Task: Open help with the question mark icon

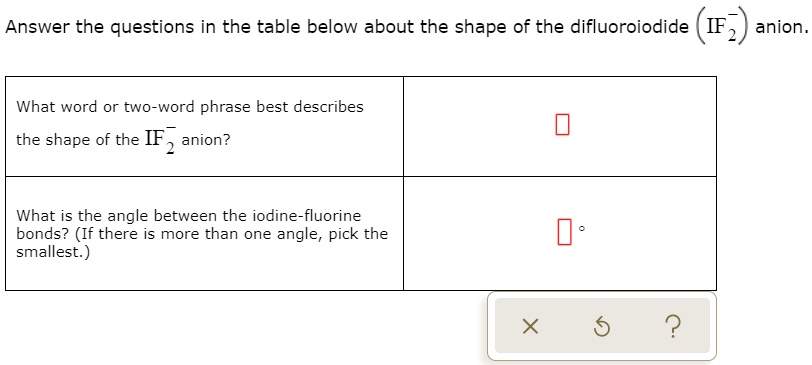Action: pos(672,327)
